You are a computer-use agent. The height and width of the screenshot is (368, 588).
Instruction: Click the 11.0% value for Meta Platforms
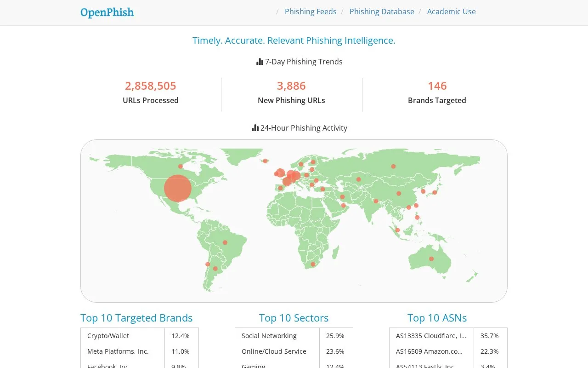pos(181,351)
